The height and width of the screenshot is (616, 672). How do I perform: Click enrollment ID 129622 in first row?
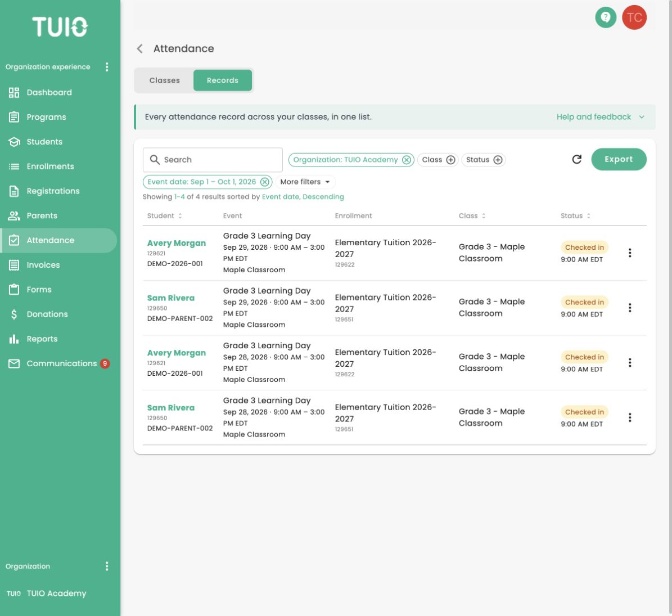point(345,264)
